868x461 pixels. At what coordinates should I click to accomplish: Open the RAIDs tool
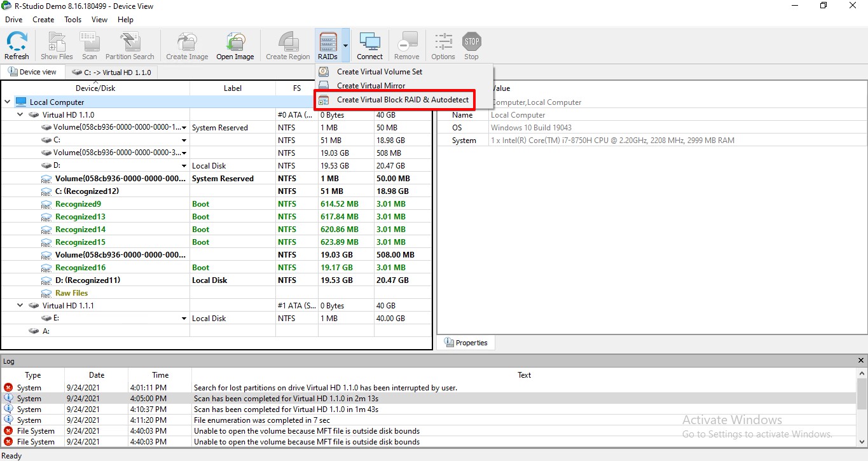click(x=327, y=45)
